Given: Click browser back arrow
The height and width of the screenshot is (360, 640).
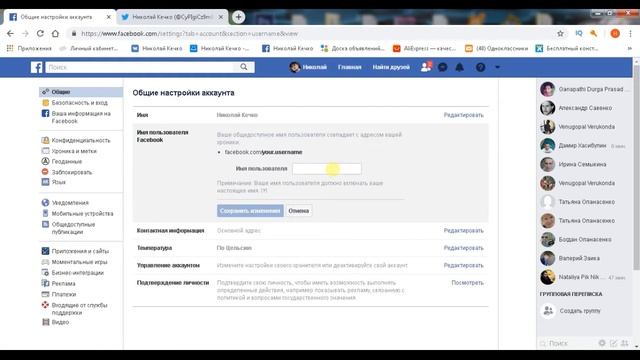Looking at the screenshot, I should coord(10,33).
